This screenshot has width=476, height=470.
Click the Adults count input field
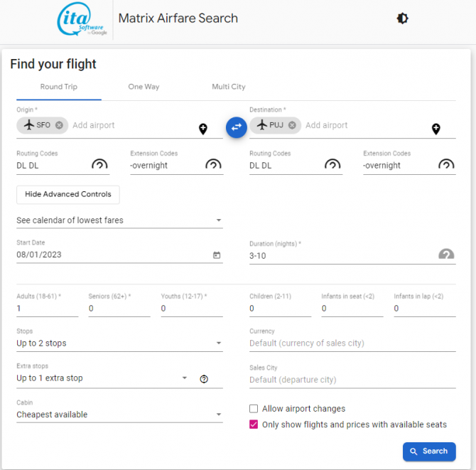[47, 309]
